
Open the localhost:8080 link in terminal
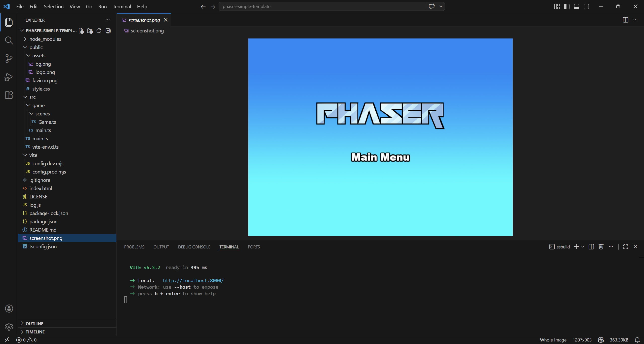point(193,280)
